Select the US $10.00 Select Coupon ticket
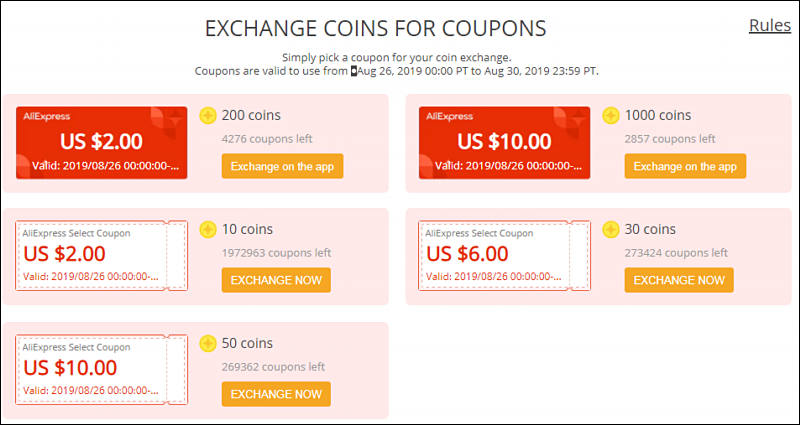The image size is (800, 425). pos(102,369)
